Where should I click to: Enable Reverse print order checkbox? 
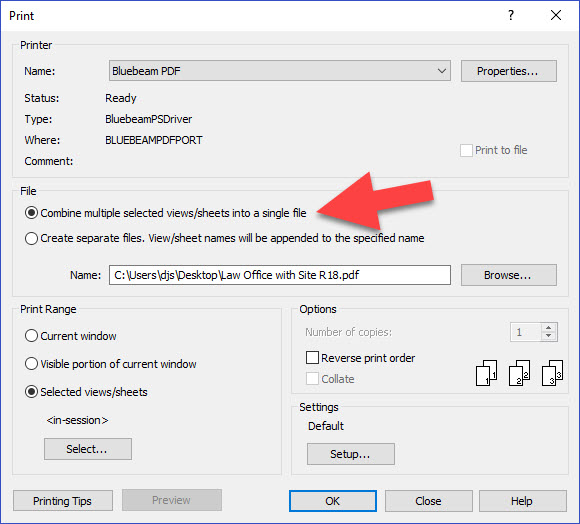(313, 358)
